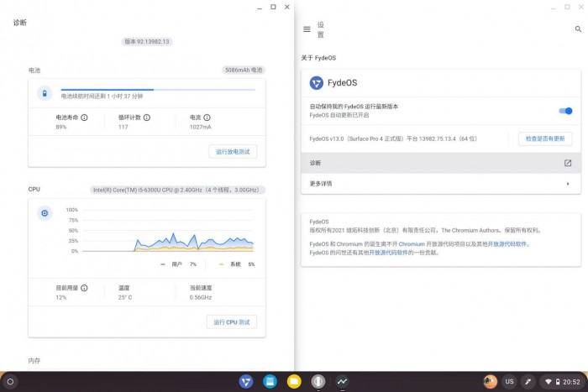Open the Chromium link in credits text
Viewport: 588px width, 392px height.
(412, 243)
